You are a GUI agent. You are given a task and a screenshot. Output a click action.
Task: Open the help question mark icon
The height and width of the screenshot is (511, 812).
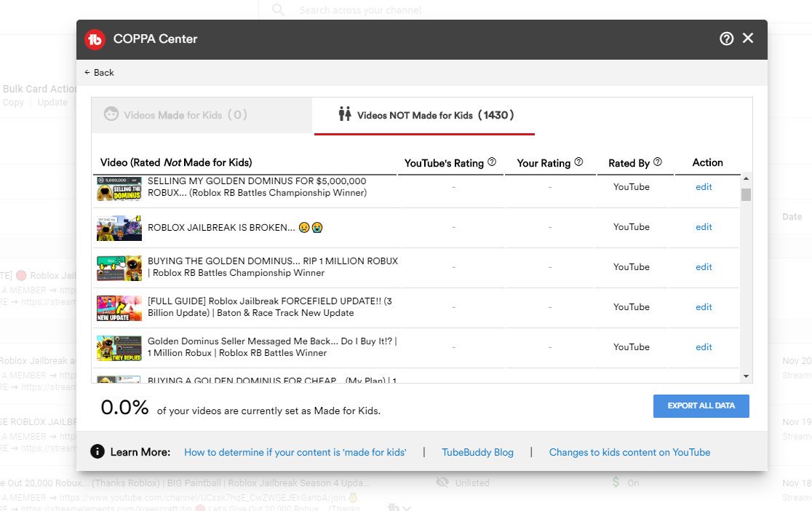726,39
